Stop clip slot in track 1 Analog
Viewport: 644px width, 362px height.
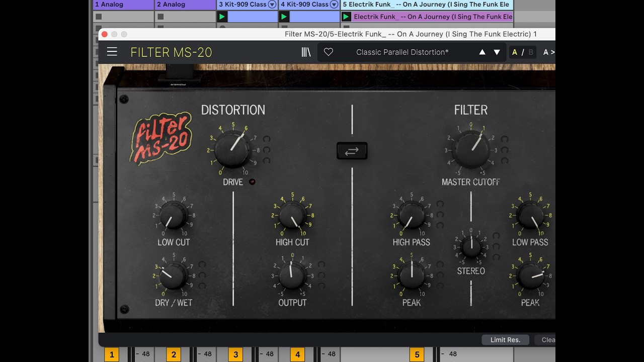pyautogui.click(x=99, y=17)
